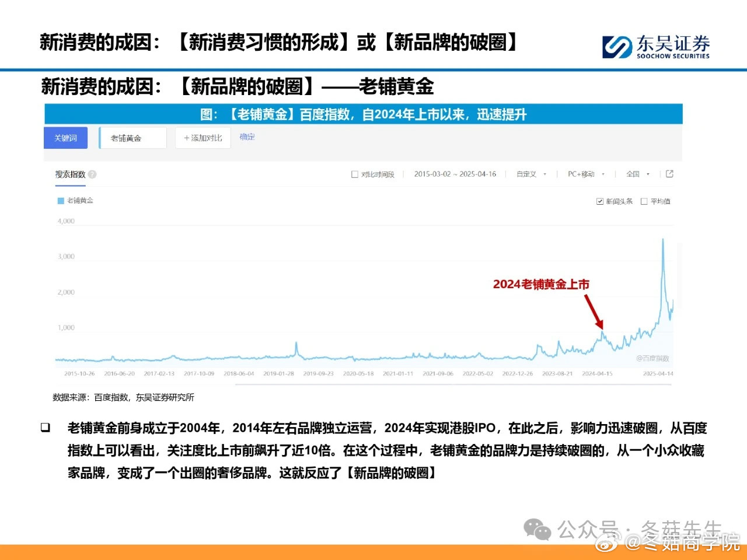Click the 1,000 y-axis value
Viewport: 747px width, 560px height.
pyautogui.click(x=66, y=328)
